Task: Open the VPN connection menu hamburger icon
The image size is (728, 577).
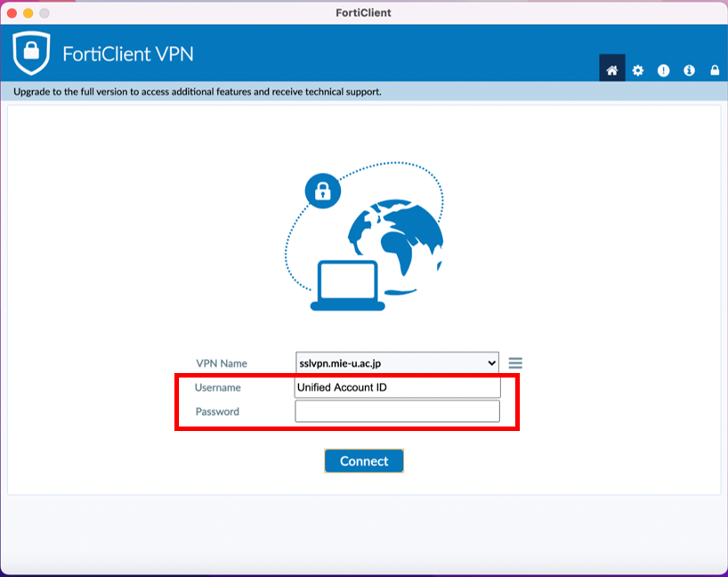Action: coord(515,362)
